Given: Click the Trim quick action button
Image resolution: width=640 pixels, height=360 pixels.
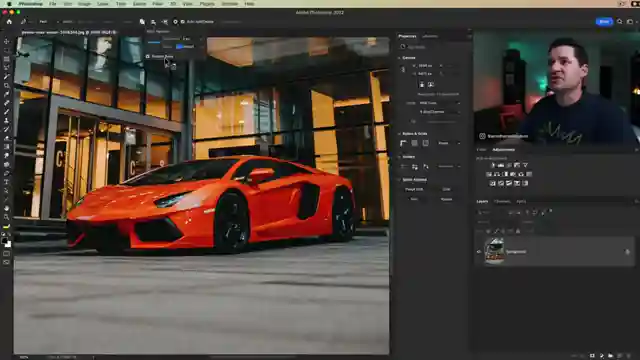Looking at the screenshot, I should point(414,199).
